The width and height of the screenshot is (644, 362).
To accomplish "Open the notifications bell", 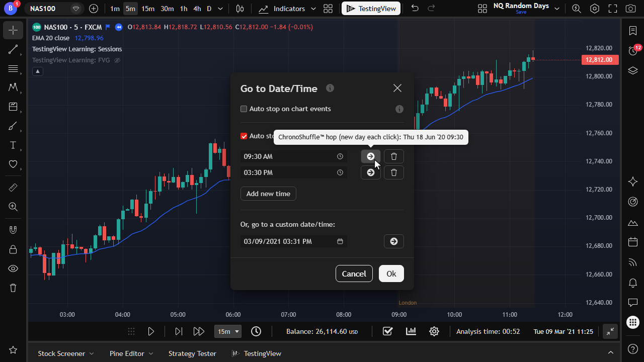I will coord(633,283).
